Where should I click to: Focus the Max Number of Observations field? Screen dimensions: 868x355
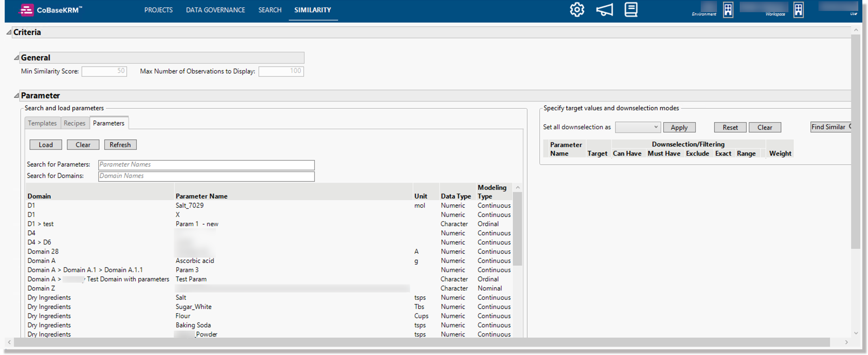[281, 71]
